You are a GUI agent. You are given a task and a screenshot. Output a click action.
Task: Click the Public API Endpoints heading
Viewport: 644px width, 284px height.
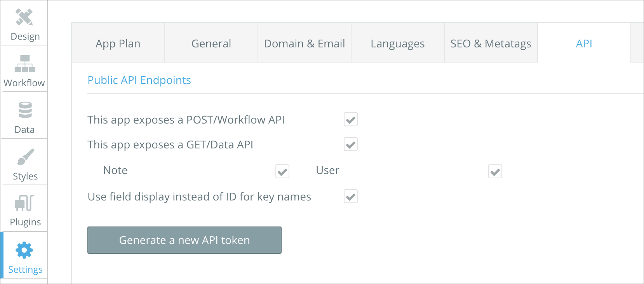tap(139, 80)
